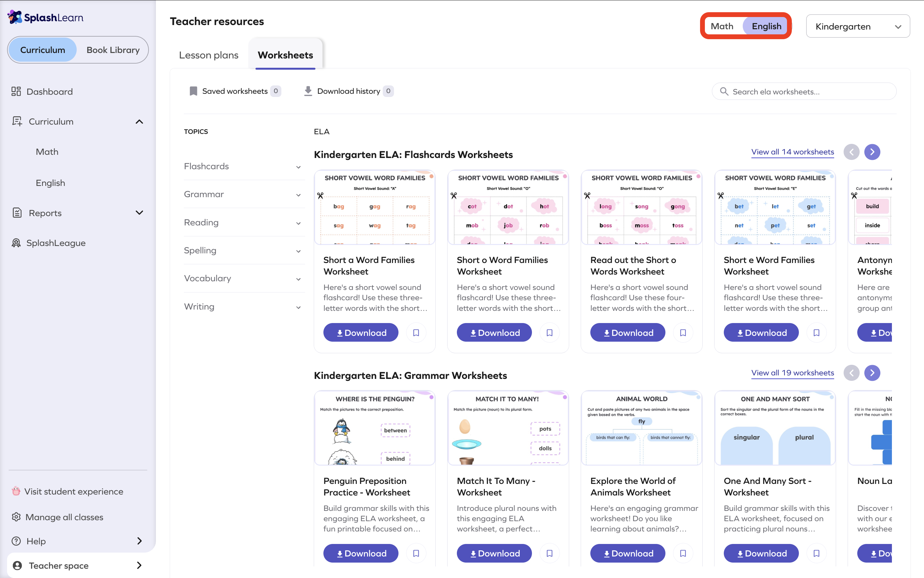The height and width of the screenshot is (578, 924).
Task: Open Short e Word Families worksheet thumbnail
Action: 775,207
